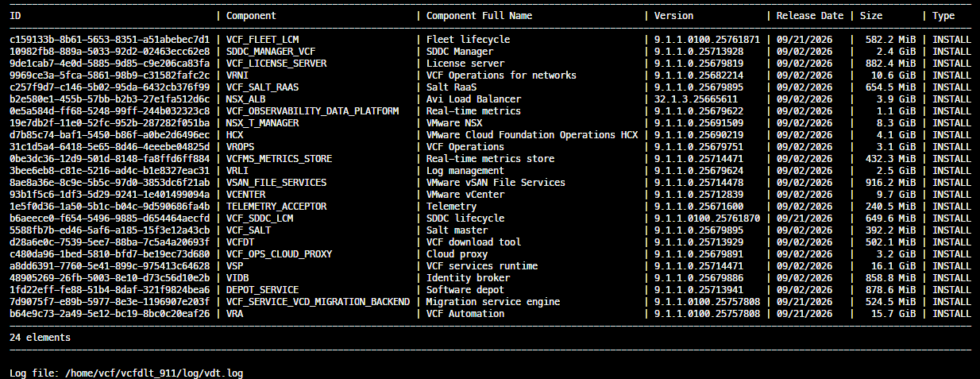Select size value "240.5 MiB"
Viewport: 980px width, 379px height.
[x=890, y=207]
